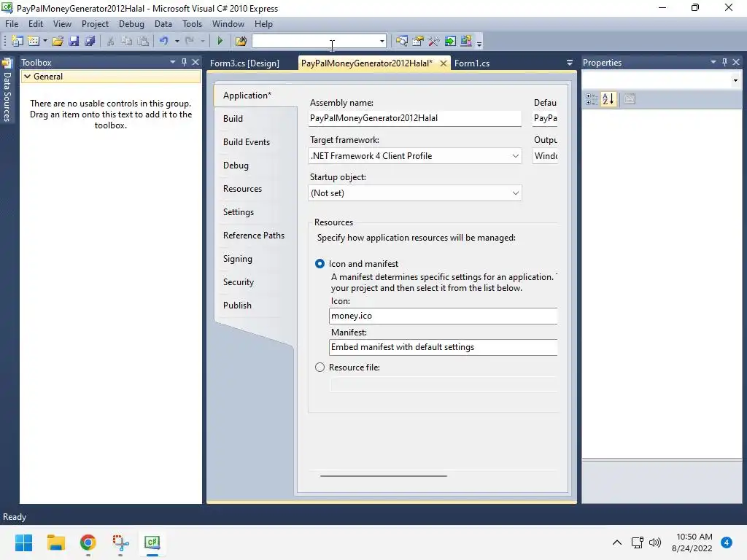
Task: Open Toolbox via wrench-hammer toolbar icon
Action: pos(433,41)
